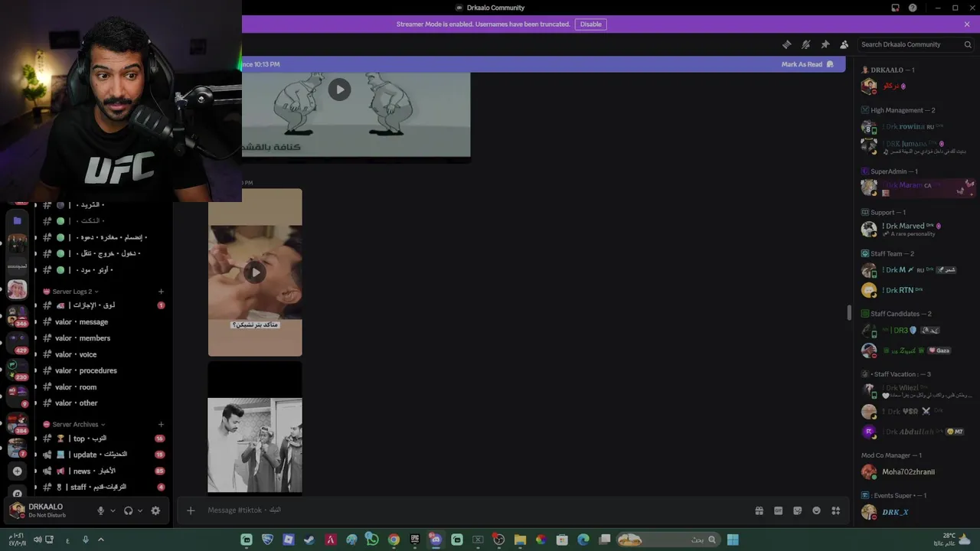The image size is (980, 551).
Task: Open server with 346 unread badge
Action: pyautogui.click(x=17, y=315)
